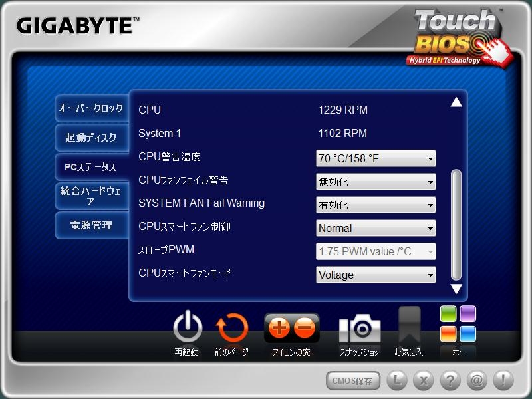Click the blue home tile

(468, 334)
